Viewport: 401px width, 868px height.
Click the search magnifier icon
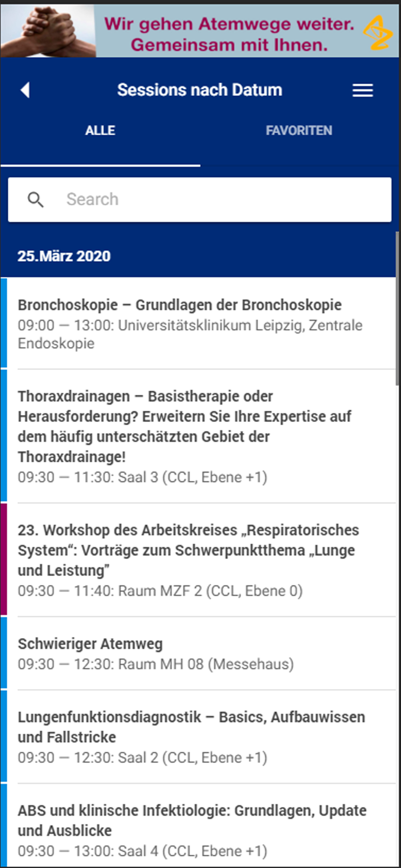36,200
